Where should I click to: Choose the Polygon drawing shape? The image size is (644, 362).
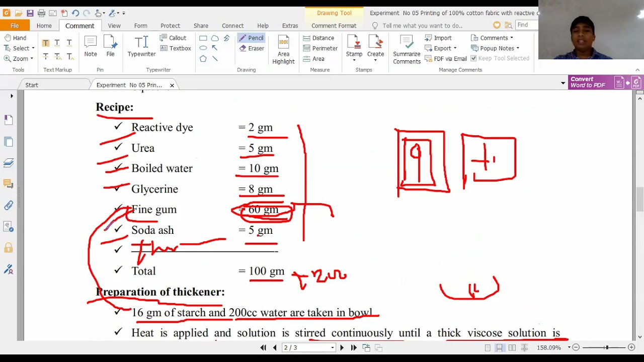click(x=203, y=59)
